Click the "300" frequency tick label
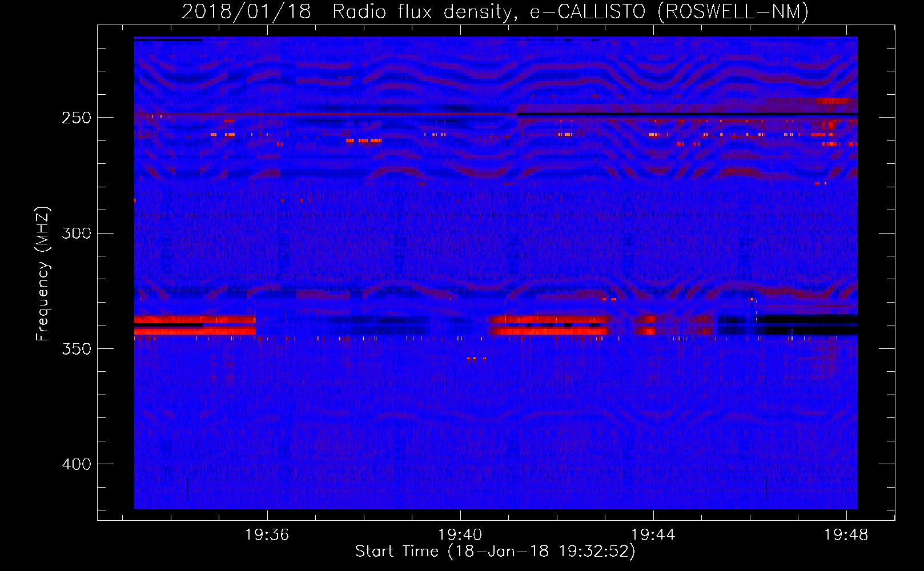Viewport: 924px width, 571px height. point(77,233)
